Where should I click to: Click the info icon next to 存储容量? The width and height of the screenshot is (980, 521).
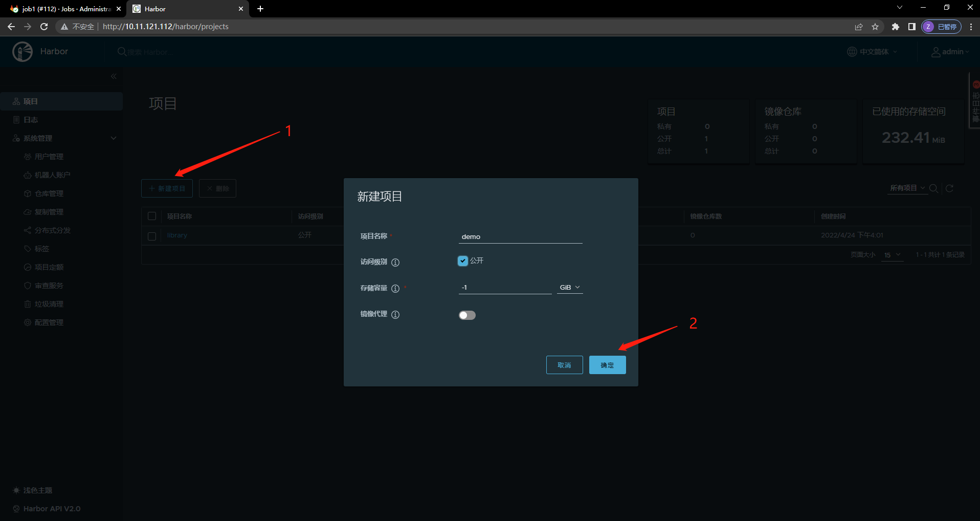pyautogui.click(x=395, y=288)
